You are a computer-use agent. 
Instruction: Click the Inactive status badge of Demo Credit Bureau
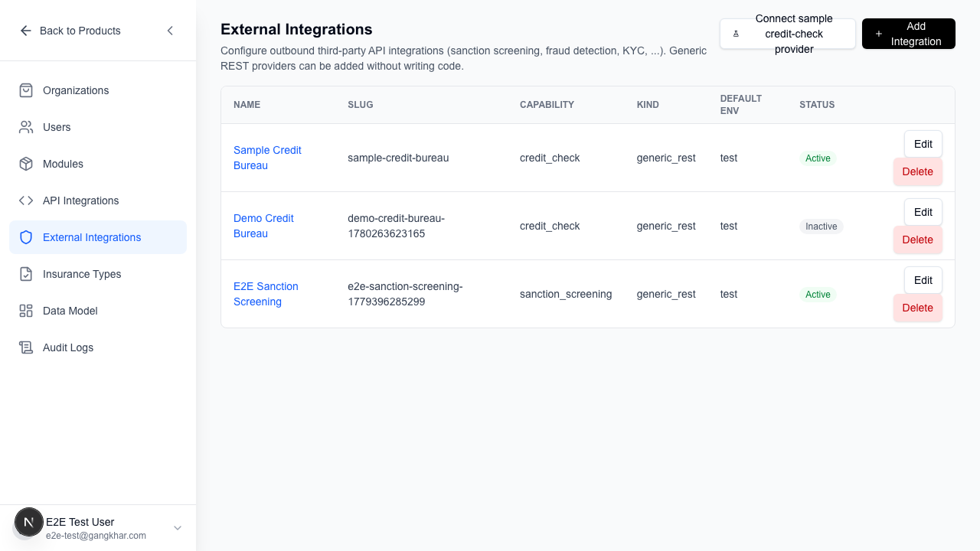[822, 227]
